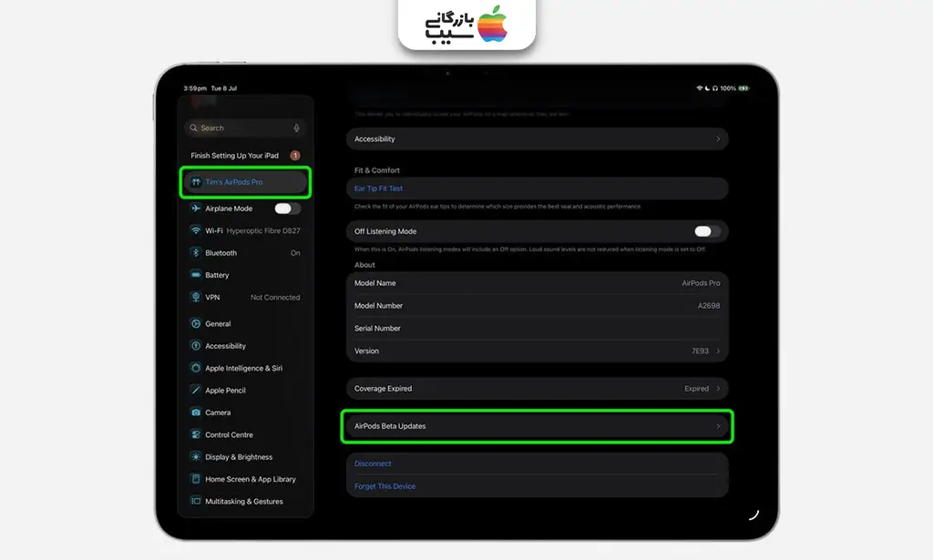Open Battery settings in sidebar
The width and height of the screenshot is (933, 560).
click(245, 275)
